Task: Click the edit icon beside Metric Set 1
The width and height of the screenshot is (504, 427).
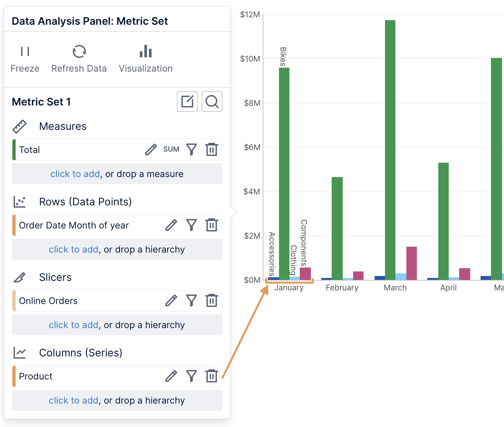Action: [x=187, y=102]
